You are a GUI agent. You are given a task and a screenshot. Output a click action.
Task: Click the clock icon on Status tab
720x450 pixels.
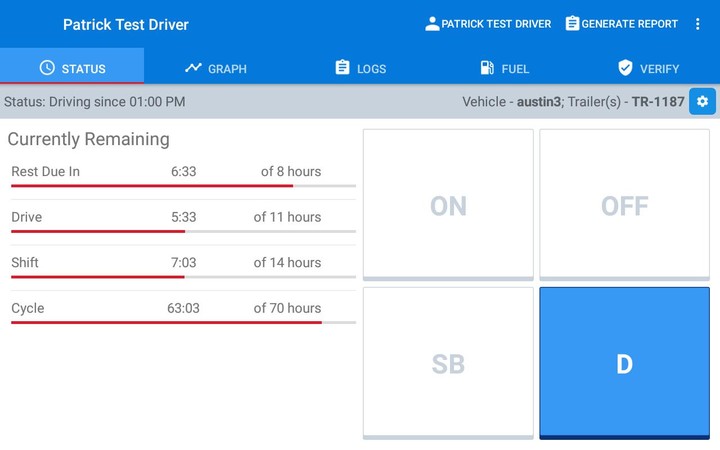(x=47, y=68)
